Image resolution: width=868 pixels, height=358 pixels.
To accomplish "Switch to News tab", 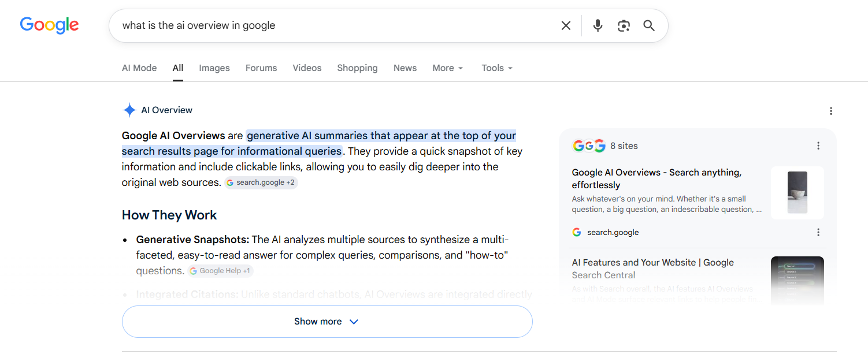I will point(405,68).
